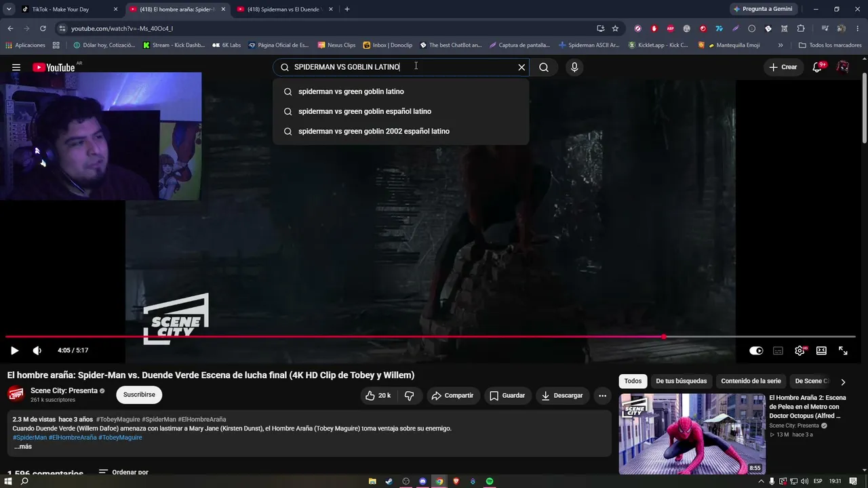Open the YouTube guide hamburger menu

coord(16,67)
